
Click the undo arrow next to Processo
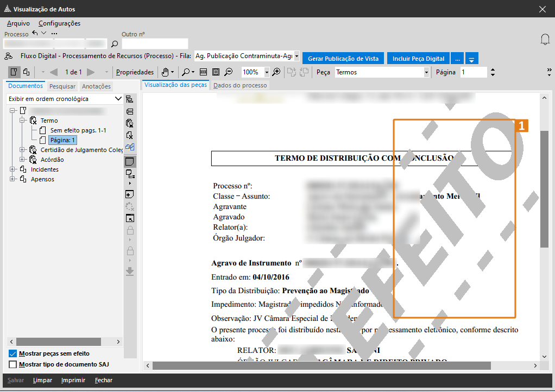[x=35, y=33]
